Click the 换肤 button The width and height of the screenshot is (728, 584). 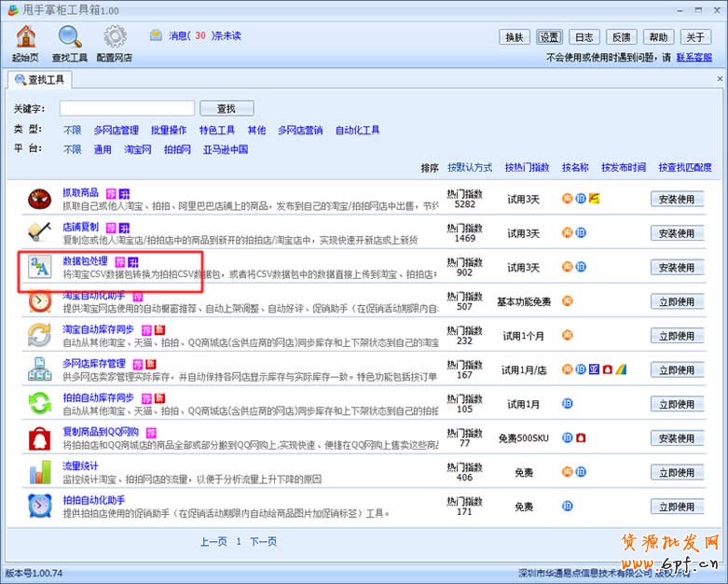(515, 37)
